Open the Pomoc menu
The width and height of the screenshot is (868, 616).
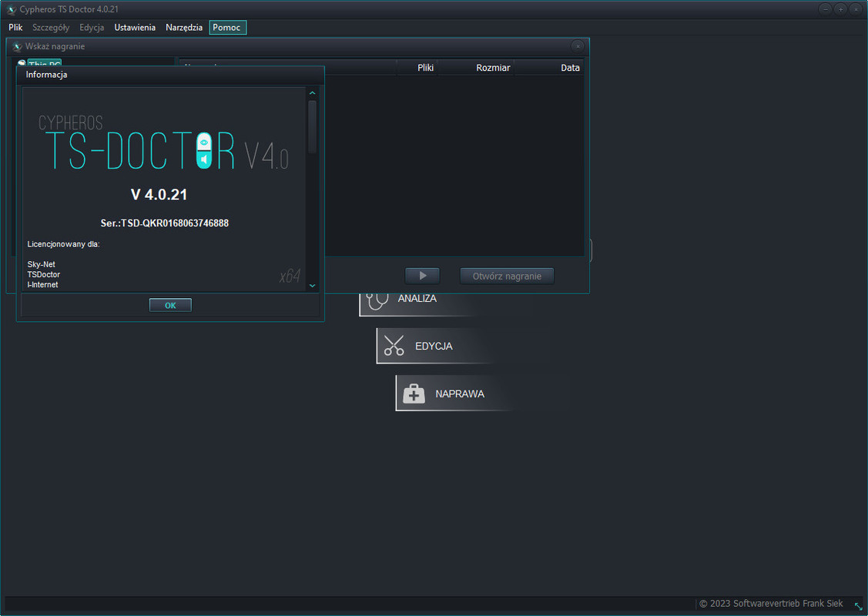(x=227, y=27)
